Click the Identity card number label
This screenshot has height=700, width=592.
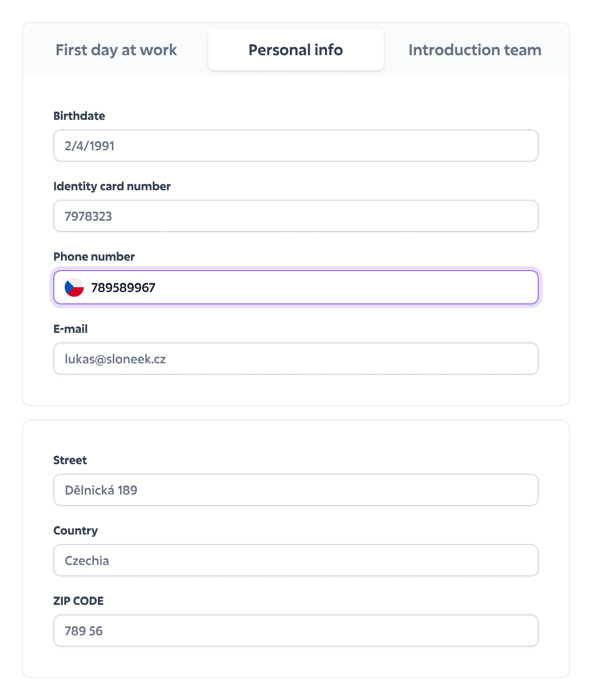tap(112, 186)
